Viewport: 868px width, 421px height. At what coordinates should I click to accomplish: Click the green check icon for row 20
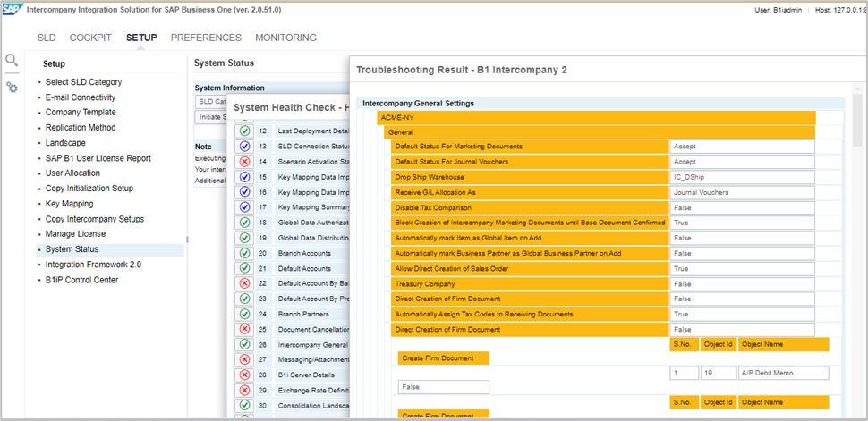pyautogui.click(x=244, y=253)
